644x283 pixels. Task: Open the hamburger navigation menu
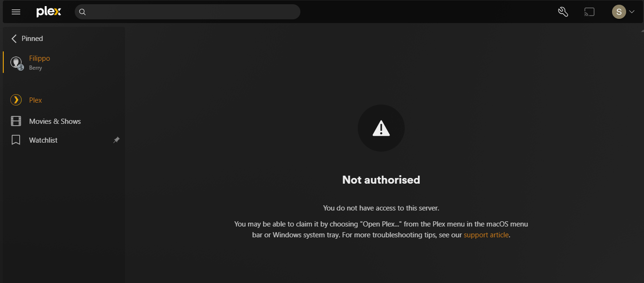pos(16,12)
